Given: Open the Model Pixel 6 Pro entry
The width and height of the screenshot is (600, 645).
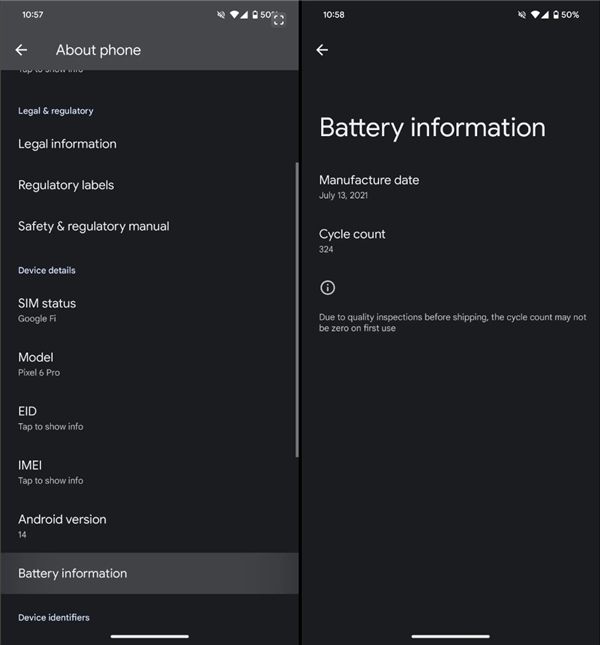Looking at the screenshot, I should pos(149,364).
